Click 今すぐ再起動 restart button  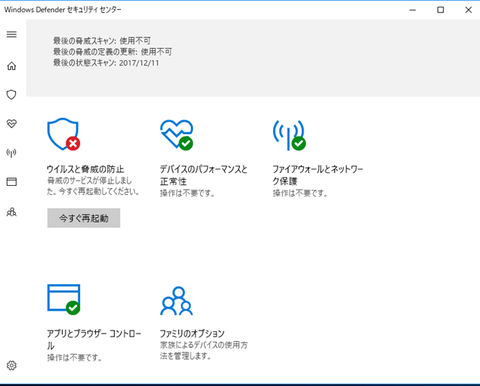pos(84,218)
